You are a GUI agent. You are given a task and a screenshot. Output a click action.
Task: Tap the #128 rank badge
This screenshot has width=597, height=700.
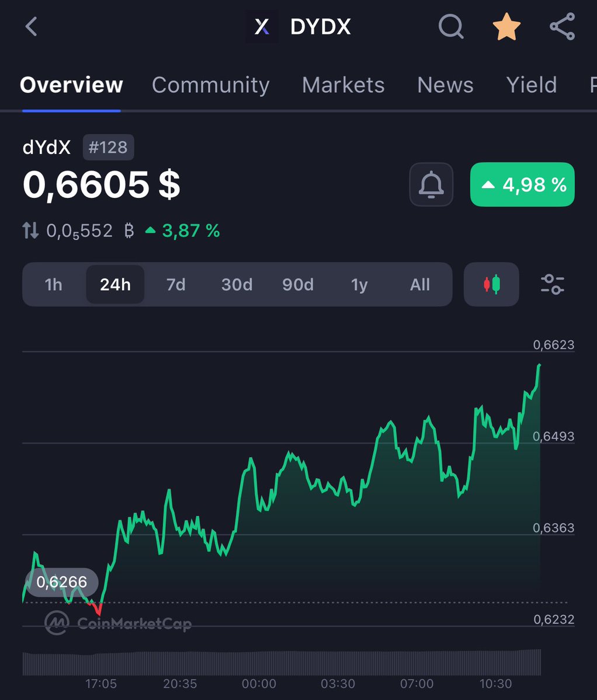tap(108, 147)
